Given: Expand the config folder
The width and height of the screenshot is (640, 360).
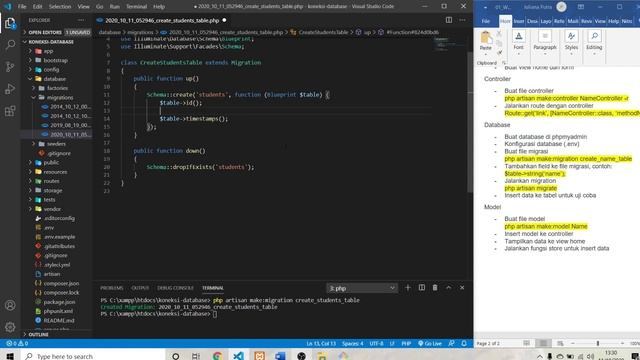Looking at the screenshot, I should [51, 69].
